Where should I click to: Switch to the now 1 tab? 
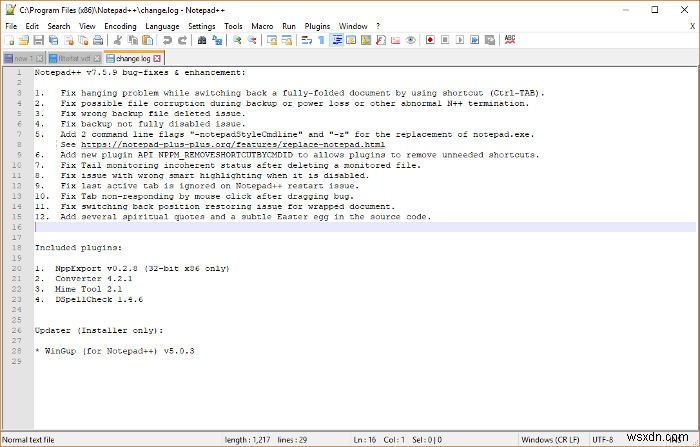[21, 58]
